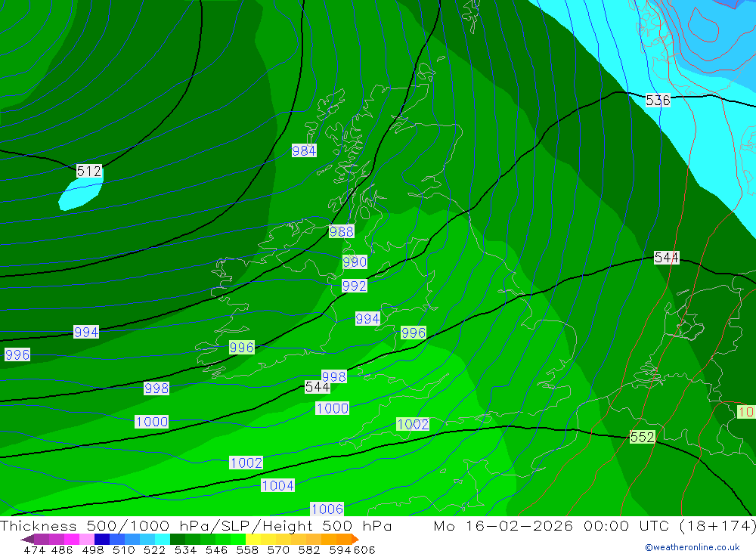Select the 536 height contour label
756x554 pixels.
click(x=658, y=101)
